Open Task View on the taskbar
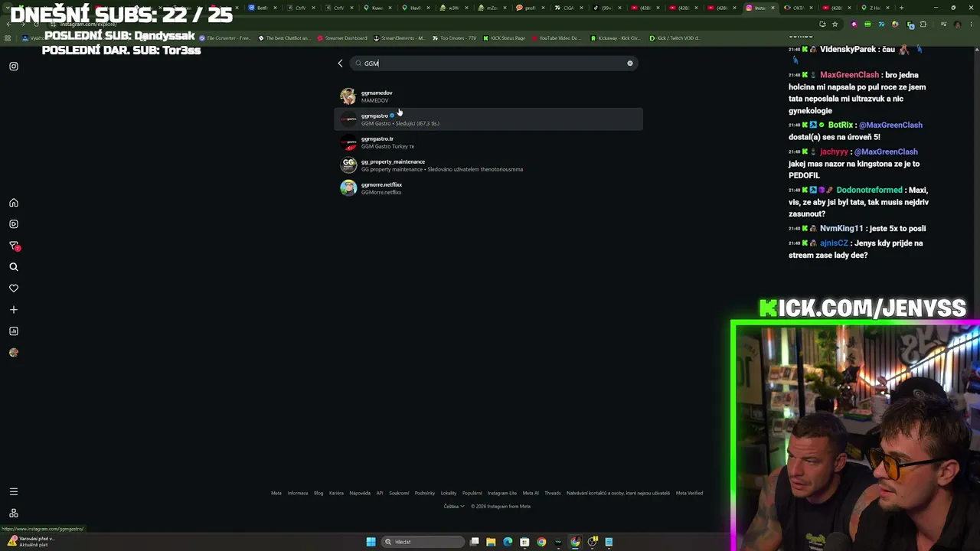 tap(475, 542)
